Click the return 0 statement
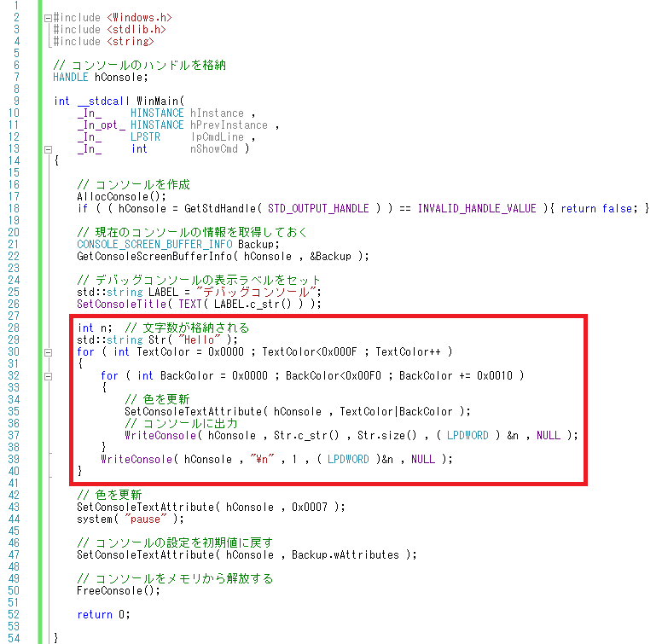Viewport: 662px width, 644px height. 103,614
